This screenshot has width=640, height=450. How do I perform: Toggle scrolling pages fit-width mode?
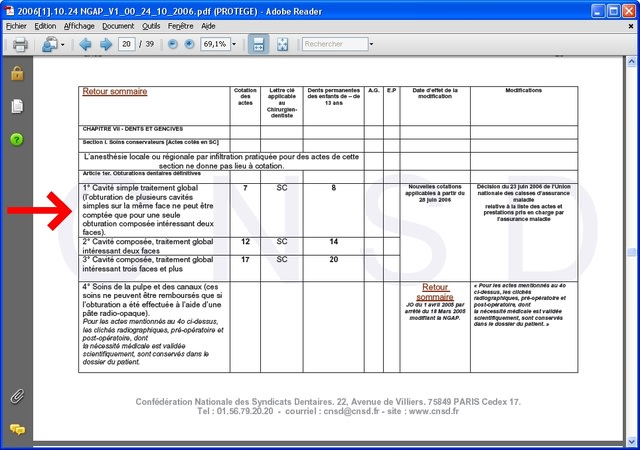point(258,44)
